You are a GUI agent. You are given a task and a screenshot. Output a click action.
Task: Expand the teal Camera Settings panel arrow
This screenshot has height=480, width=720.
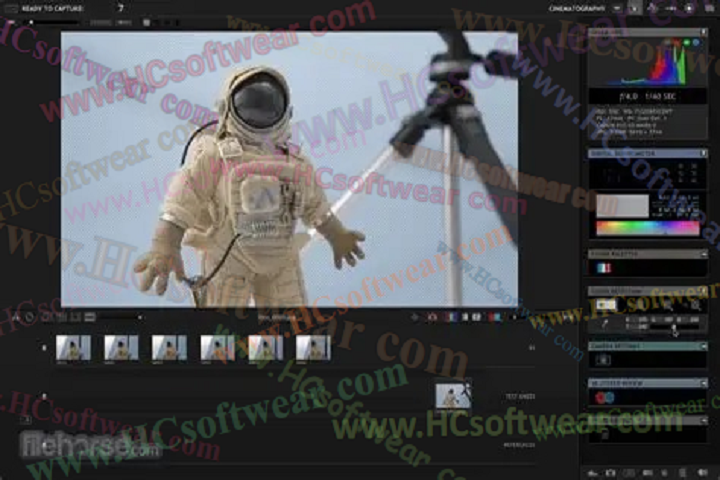(x=703, y=346)
